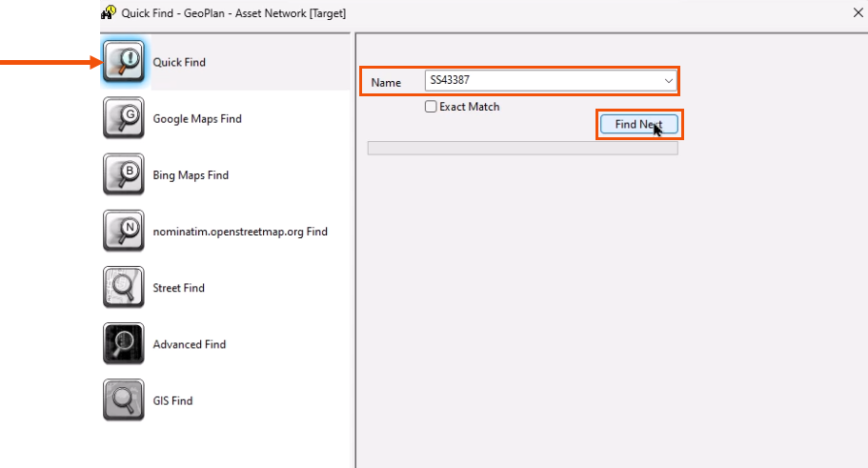Switch to the Advanced Find icon
The width and height of the screenshot is (868, 468).
point(124,344)
